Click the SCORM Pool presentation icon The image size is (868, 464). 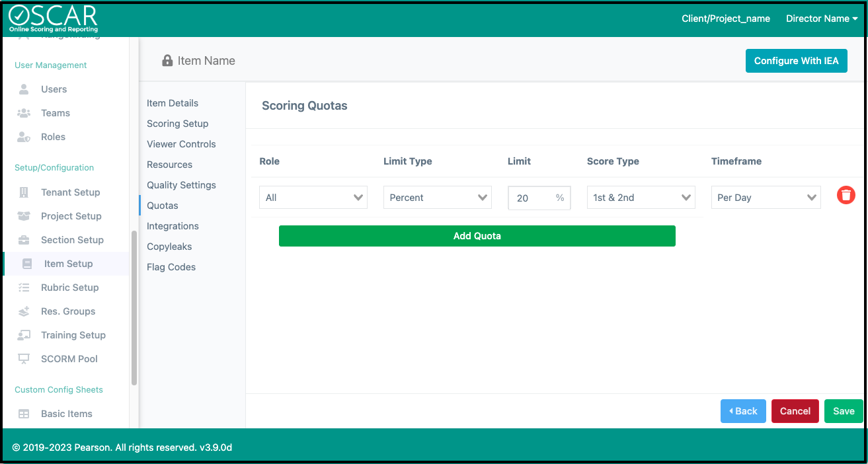24,359
